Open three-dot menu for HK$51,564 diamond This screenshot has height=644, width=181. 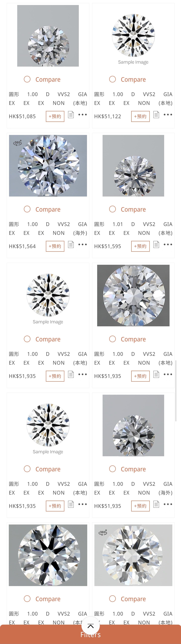pyautogui.click(x=82, y=245)
